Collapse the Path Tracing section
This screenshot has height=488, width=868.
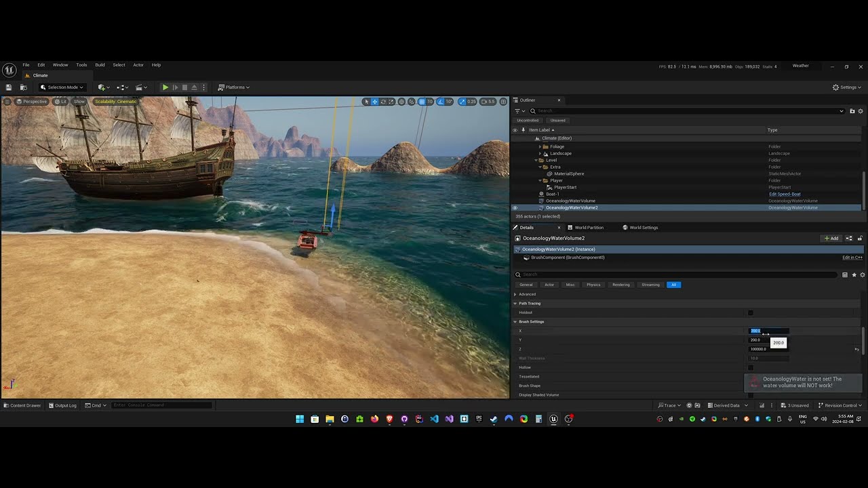[x=515, y=304]
